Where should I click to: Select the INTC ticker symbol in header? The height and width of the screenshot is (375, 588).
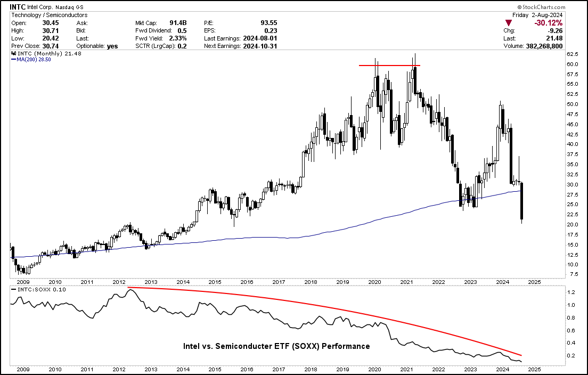click(x=17, y=7)
